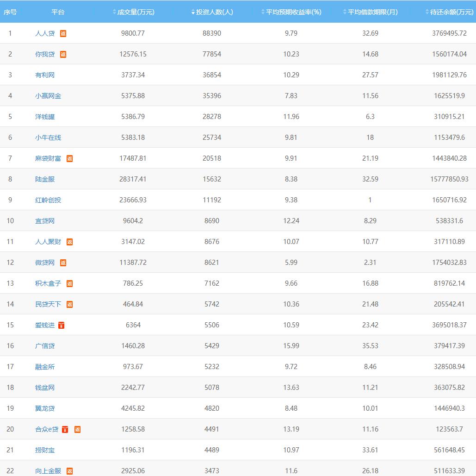Open the 向上金服 platform link
Viewport: 476px width, 476px height.
point(48,470)
